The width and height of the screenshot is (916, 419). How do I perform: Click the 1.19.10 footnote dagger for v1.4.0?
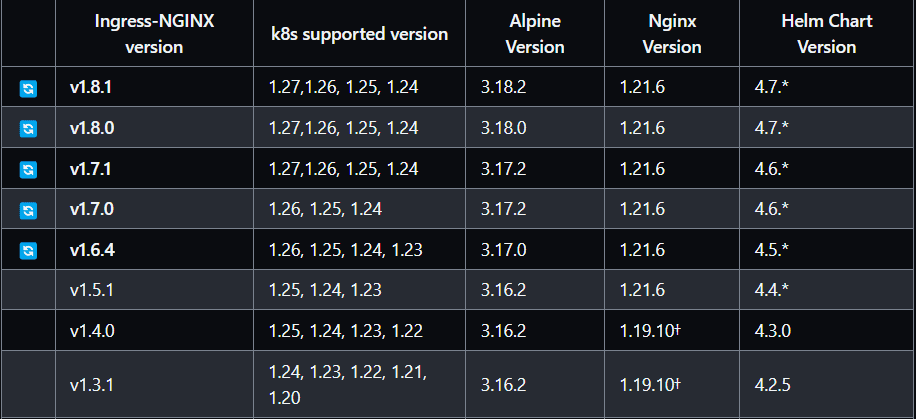[677, 330]
